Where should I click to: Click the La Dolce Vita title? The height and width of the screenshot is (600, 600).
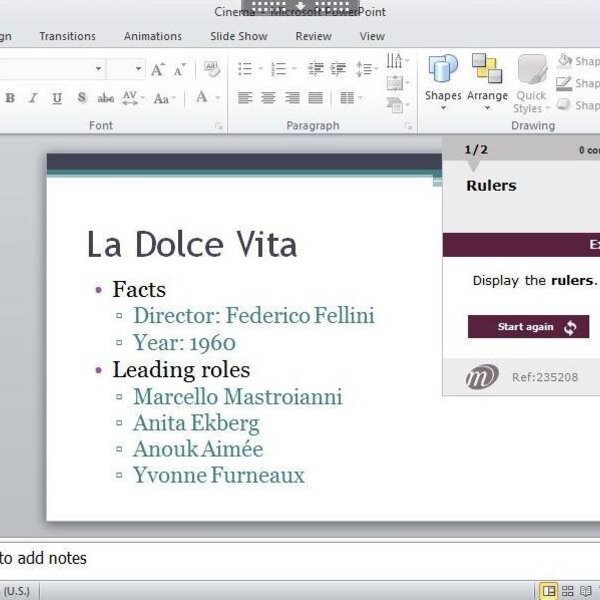pos(192,245)
